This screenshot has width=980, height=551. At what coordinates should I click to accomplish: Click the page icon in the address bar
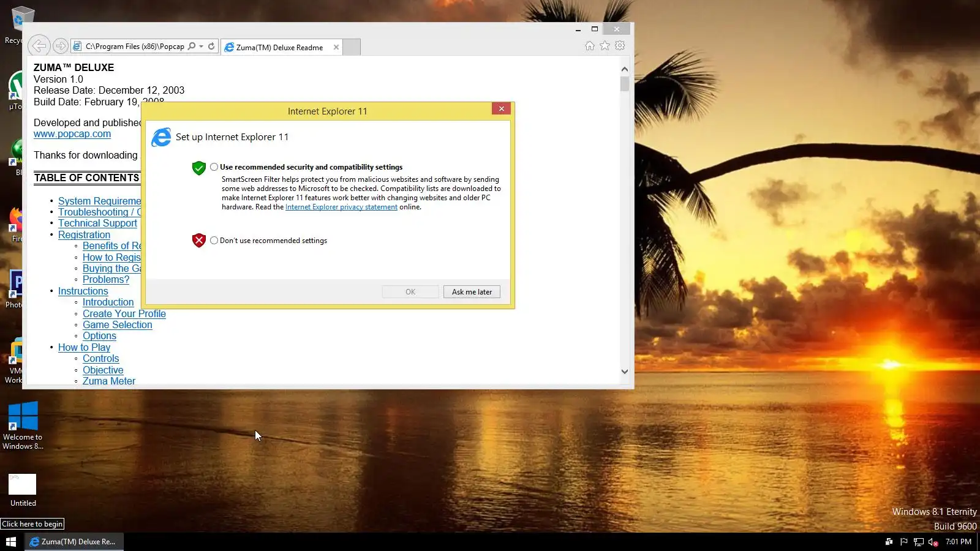[77, 46]
